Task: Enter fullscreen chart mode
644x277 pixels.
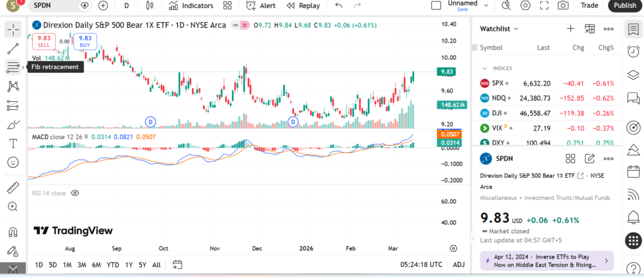Action: tap(544, 6)
